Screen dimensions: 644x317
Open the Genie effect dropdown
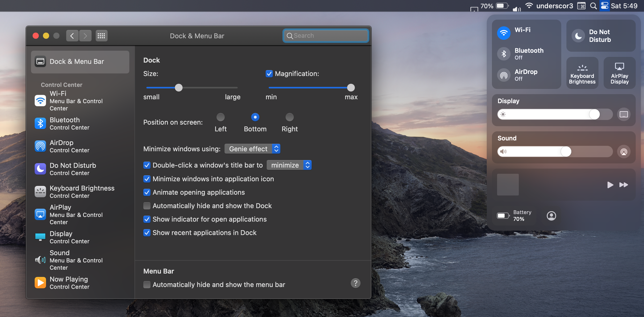click(x=252, y=149)
